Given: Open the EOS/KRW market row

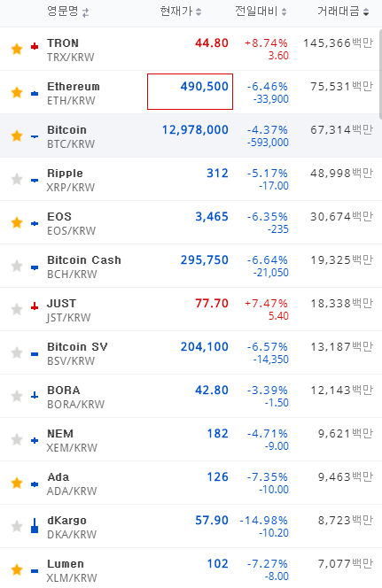Looking at the screenshot, I should 190,223.
